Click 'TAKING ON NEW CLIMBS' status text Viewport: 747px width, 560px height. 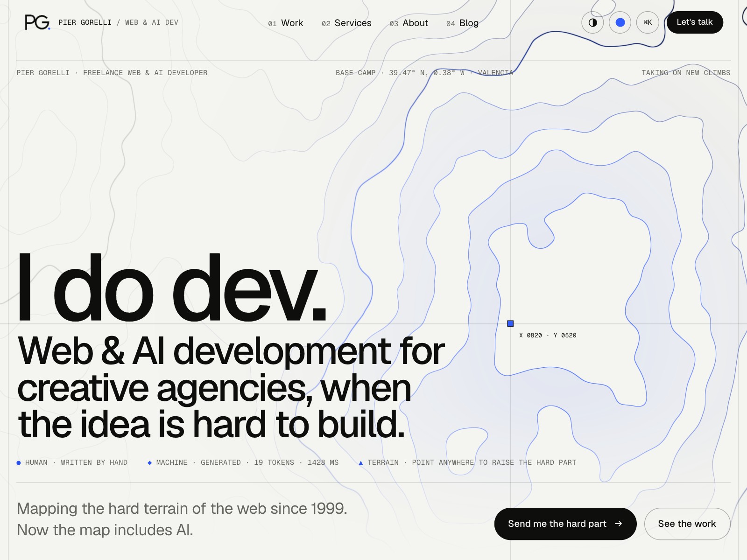(x=686, y=73)
